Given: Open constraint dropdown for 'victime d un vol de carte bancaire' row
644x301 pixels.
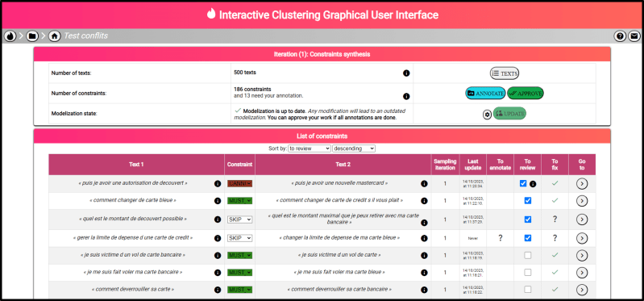Looking at the screenshot, I should coord(240,255).
